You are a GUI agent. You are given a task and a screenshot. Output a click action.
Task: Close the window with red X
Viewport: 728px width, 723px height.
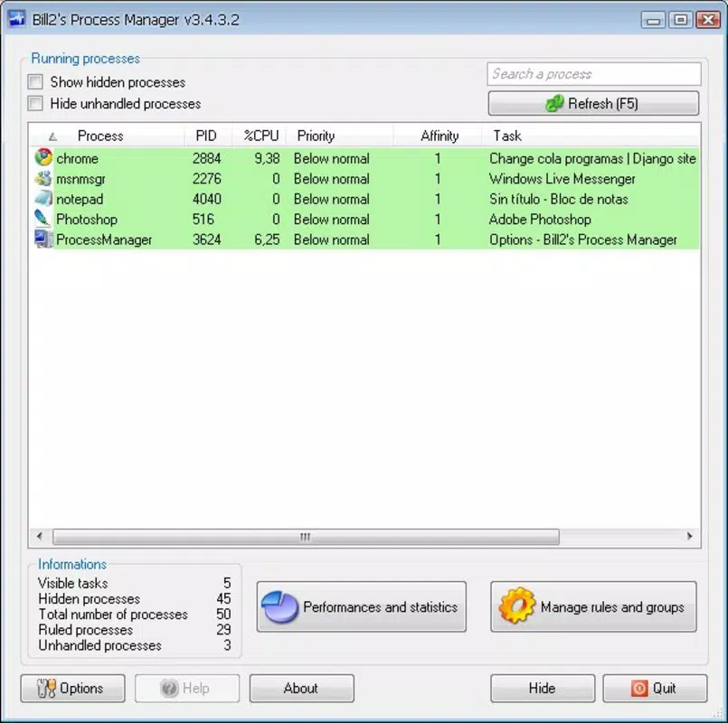tap(707, 21)
